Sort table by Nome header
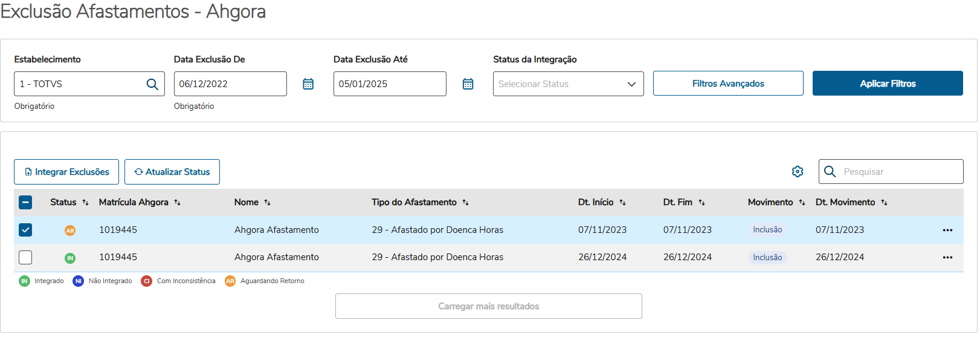 click(267, 203)
